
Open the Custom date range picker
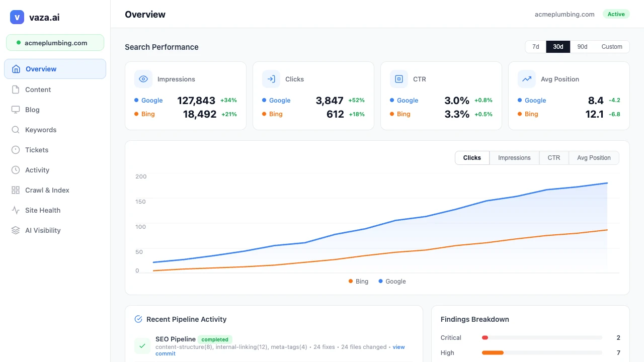[x=612, y=47]
